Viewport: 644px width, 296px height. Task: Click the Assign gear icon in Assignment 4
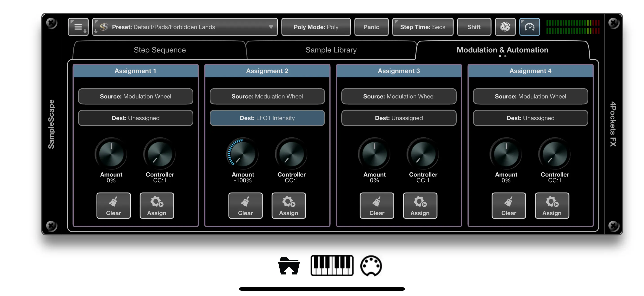point(552,205)
